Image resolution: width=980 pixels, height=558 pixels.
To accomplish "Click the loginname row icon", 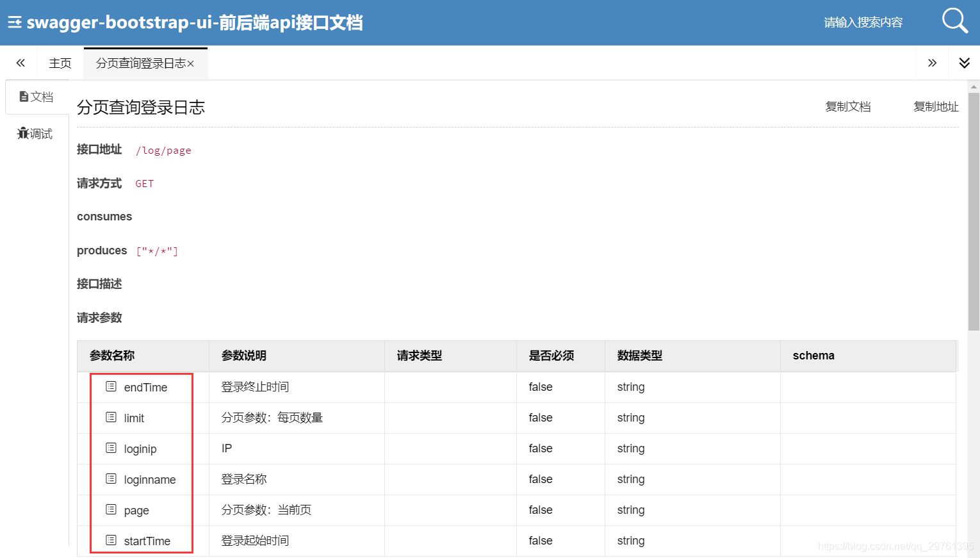I will [x=111, y=479].
